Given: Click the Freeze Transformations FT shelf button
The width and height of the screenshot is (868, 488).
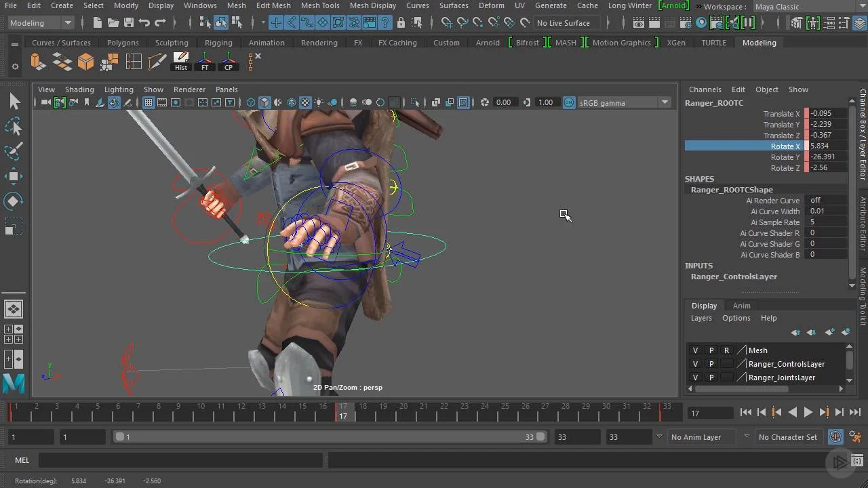Looking at the screenshot, I should [205, 62].
